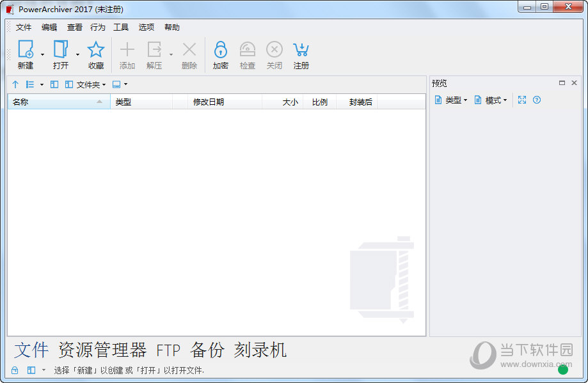This screenshot has width=588, height=383.
Task: Click the PowerArchiver title bar app icon
Action: 10,10
